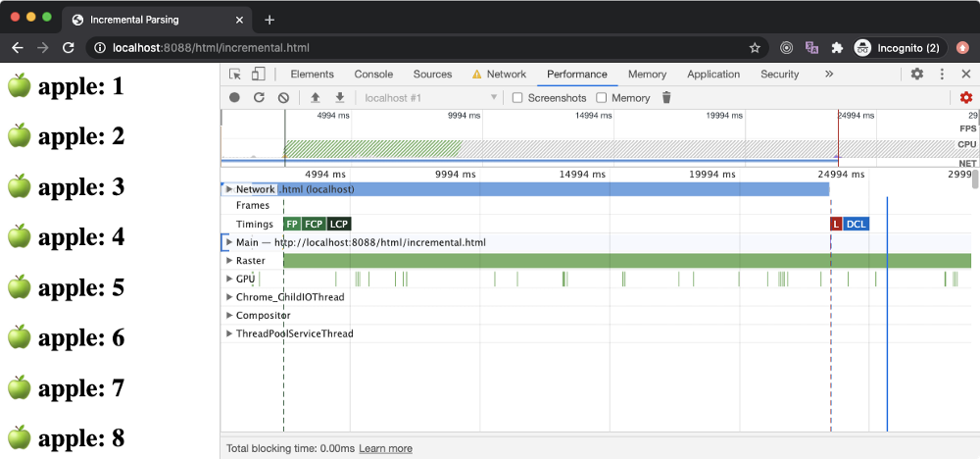Start recording with the record button

pyautogui.click(x=234, y=97)
